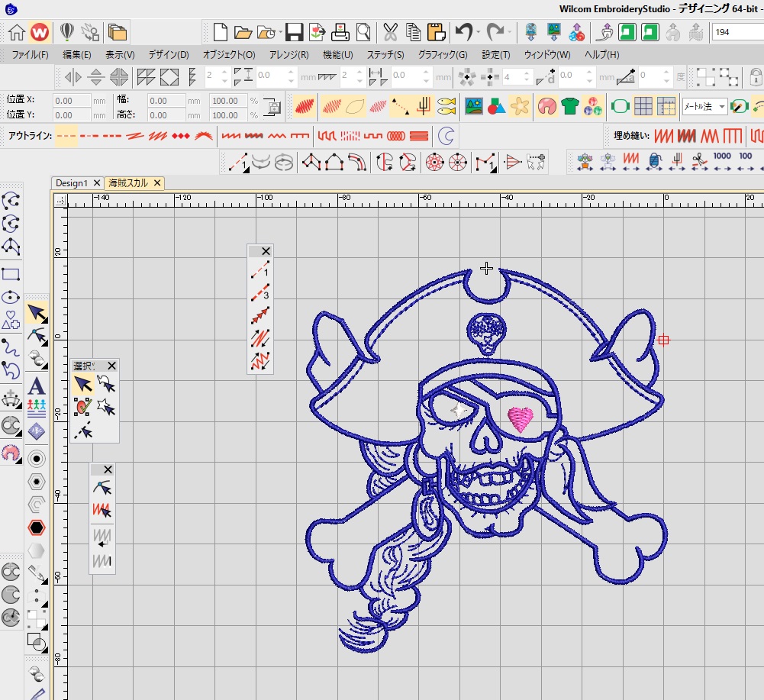Select the large A lettering tool
The height and width of the screenshot is (700, 764).
36,386
